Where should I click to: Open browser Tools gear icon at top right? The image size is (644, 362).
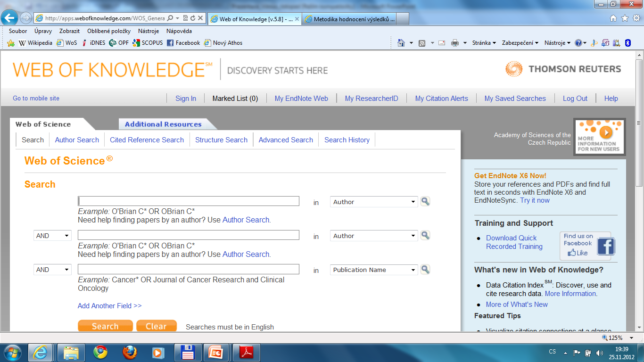click(636, 18)
